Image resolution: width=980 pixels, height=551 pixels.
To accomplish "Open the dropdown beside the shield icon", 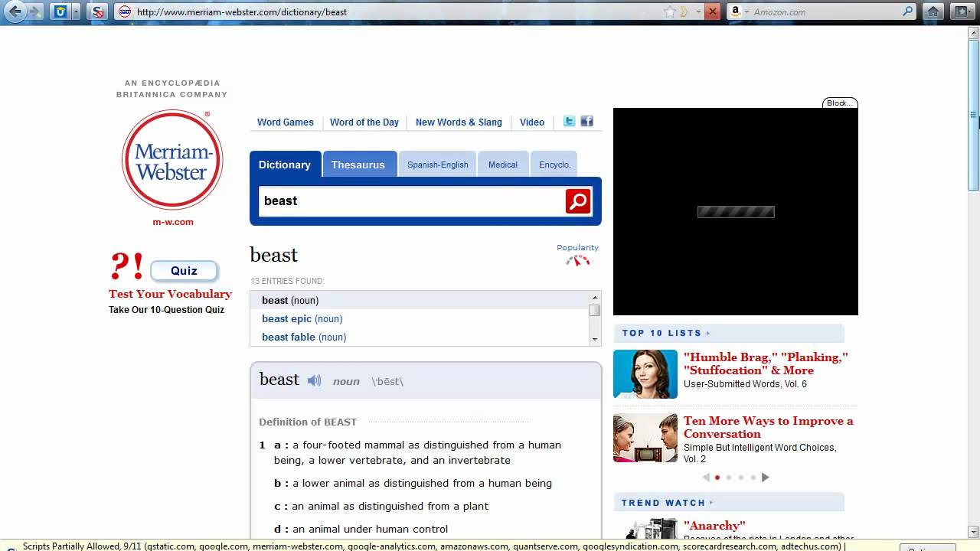I will pyautogui.click(x=75, y=11).
